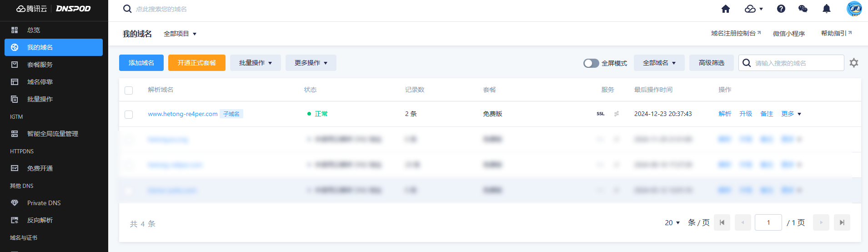Screen dimensions: 868x252
Task: Open 更多操作 dropdown
Action: coord(311,63)
